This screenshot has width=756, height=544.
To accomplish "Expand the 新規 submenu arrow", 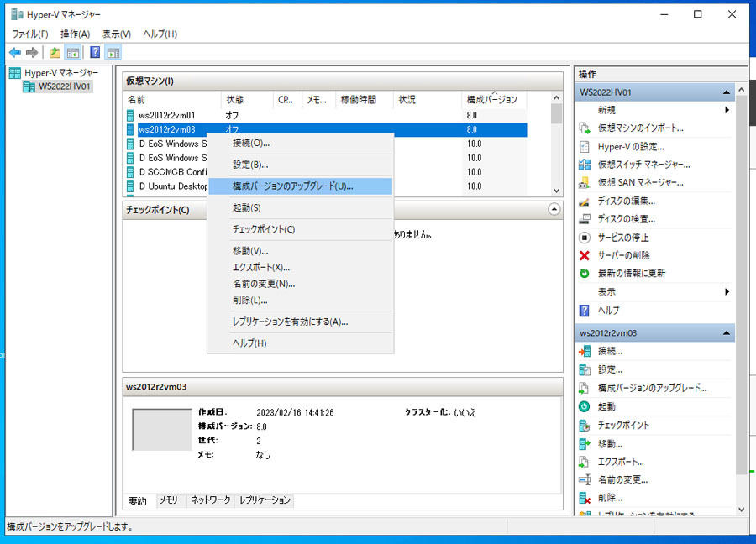I will tap(727, 110).
